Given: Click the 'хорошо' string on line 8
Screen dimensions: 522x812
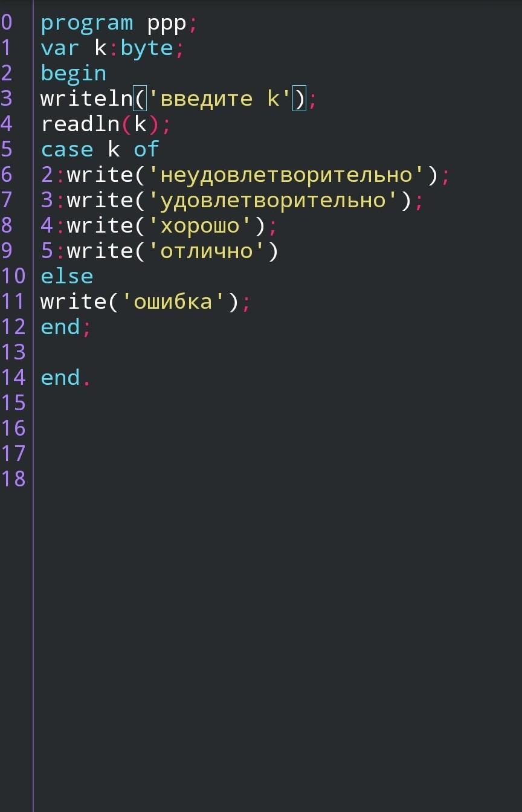Looking at the screenshot, I should (200, 225).
